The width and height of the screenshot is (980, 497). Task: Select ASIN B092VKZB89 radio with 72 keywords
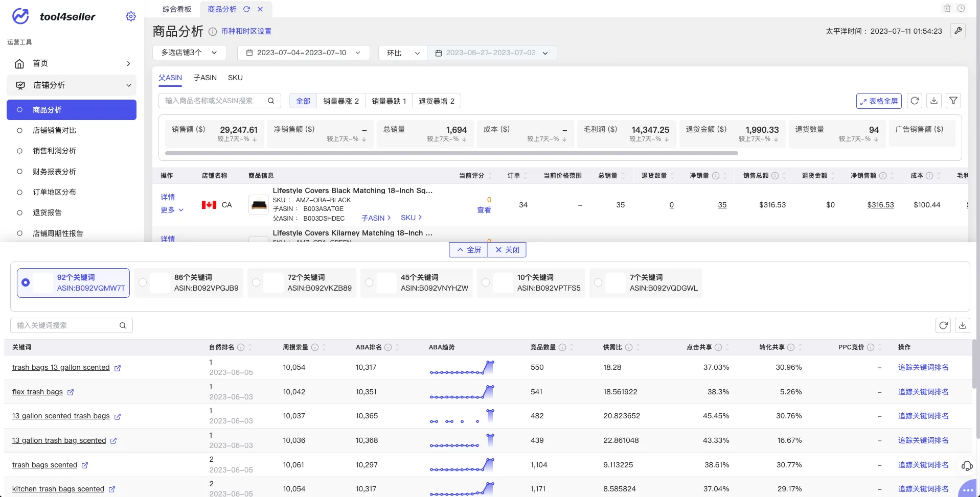tap(256, 282)
